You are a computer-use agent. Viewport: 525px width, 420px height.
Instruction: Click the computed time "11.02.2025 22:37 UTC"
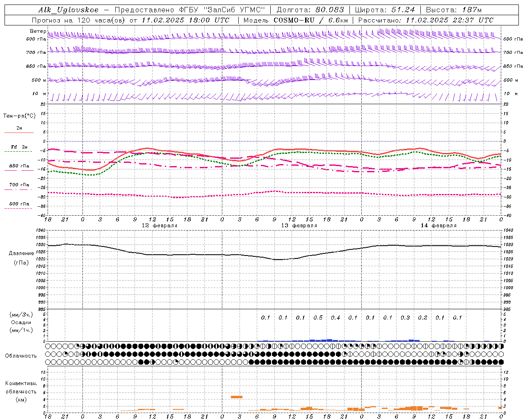[x=450, y=20]
